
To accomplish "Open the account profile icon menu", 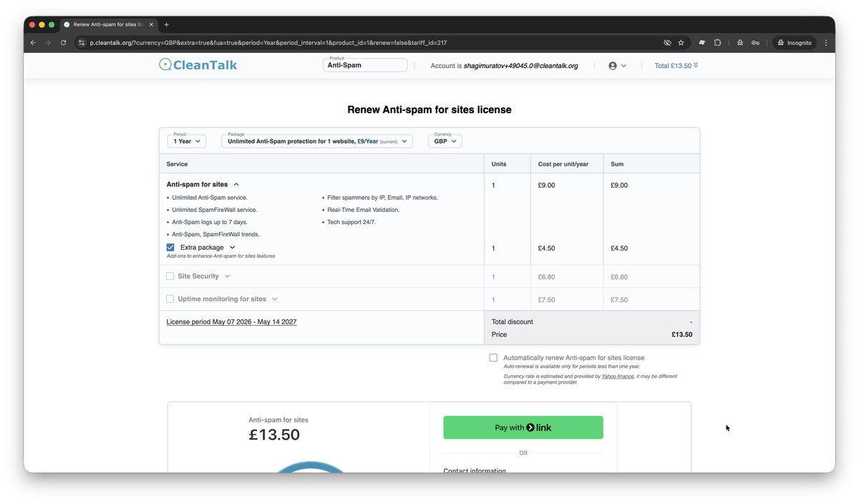I will (x=617, y=66).
